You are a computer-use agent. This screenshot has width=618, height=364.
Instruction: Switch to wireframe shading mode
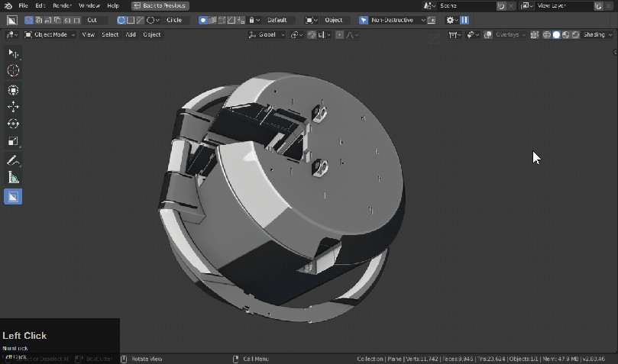pyautogui.click(x=546, y=35)
